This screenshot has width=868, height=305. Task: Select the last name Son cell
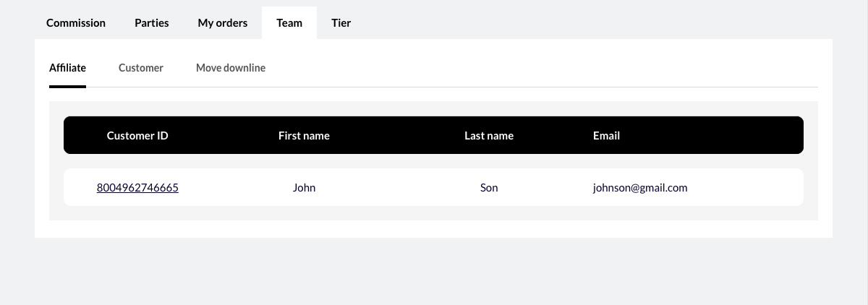click(489, 188)
